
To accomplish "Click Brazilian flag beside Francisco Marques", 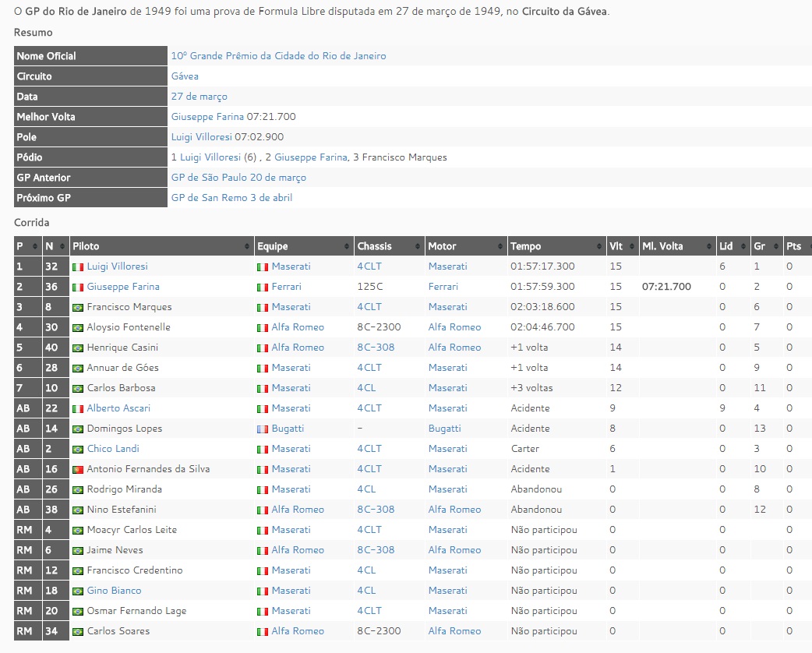I will coord(78,308).
